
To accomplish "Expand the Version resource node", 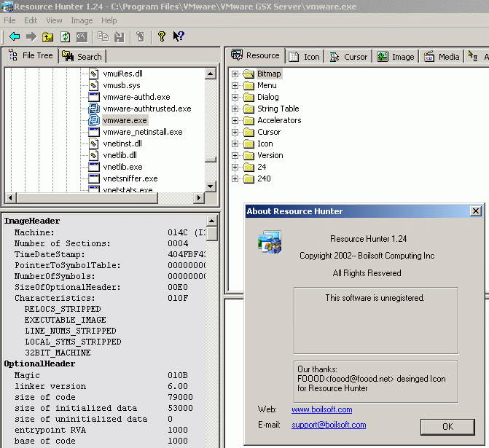I will (x=235, y=156).
